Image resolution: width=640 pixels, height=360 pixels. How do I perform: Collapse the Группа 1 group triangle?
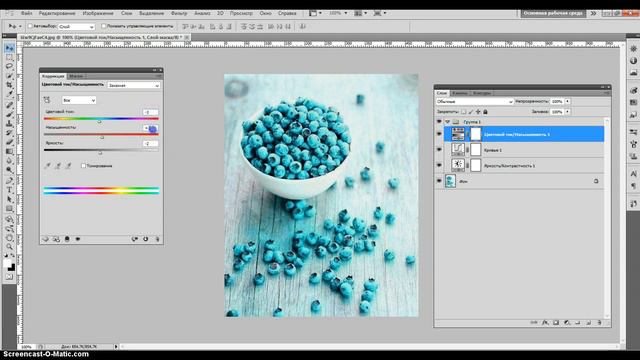coord(447,122)
